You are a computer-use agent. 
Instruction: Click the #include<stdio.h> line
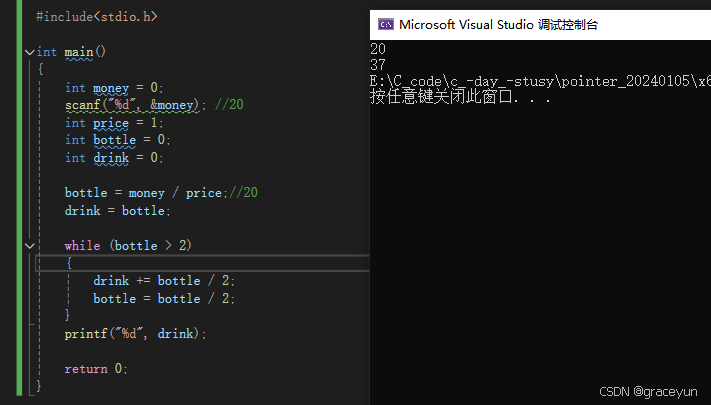[97, 17]
